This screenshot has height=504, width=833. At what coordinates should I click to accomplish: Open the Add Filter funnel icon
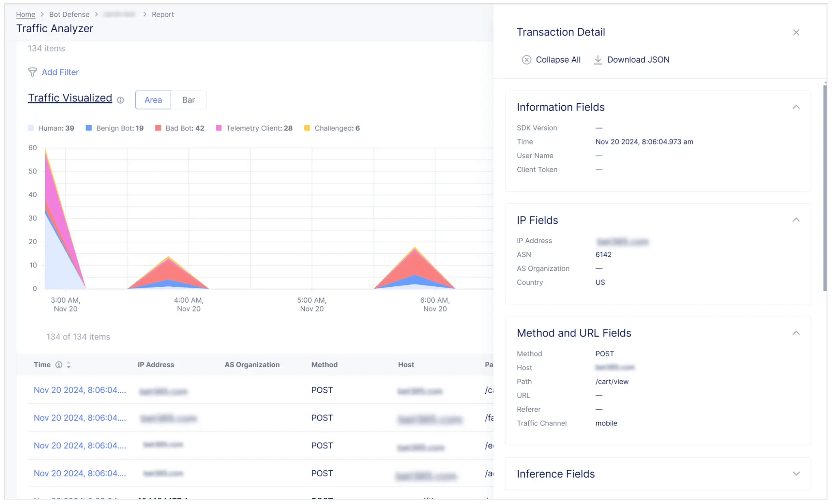pos(33,72)
